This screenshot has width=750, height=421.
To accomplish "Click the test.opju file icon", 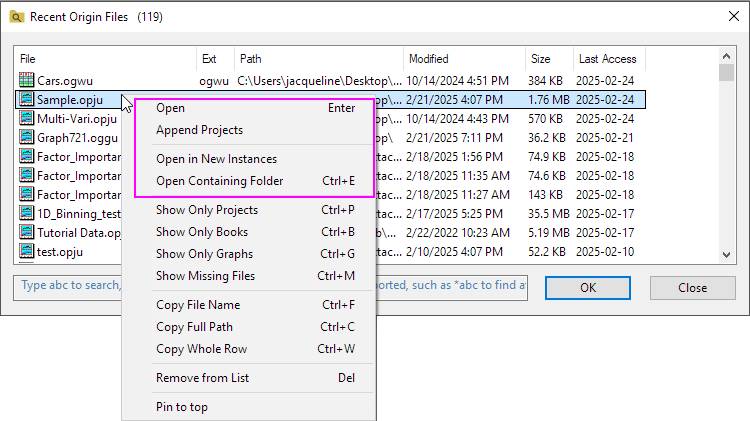I will [x=27, y=251].
